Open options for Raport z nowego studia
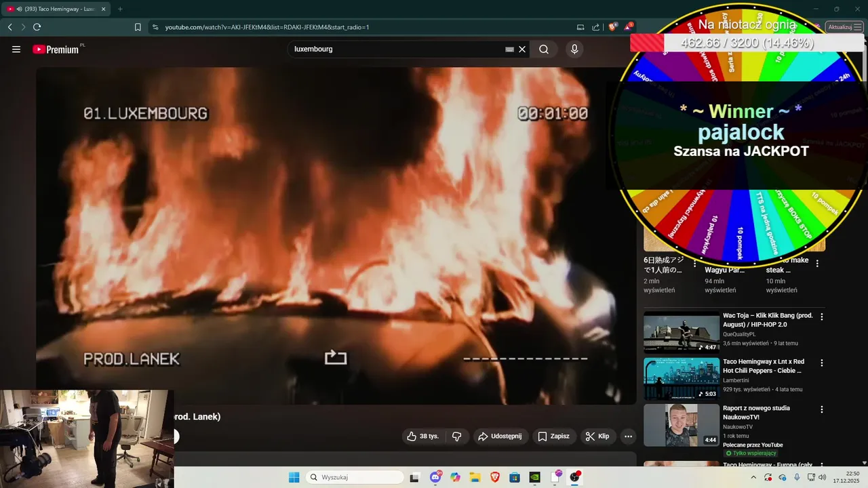The height and width of the screenshot is (488, 868). coord(822,410)
